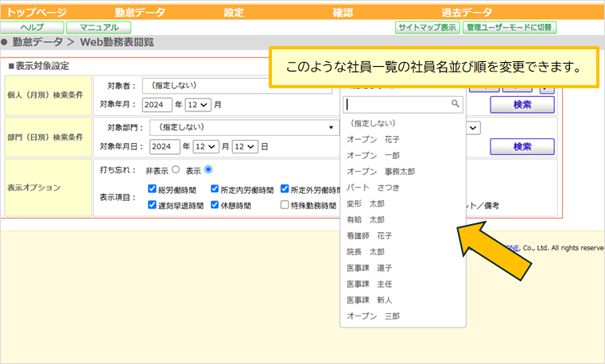Select パート さつき from list
Image resolution: width=605 pixels, height=364 pixels.
click(403, 188)
